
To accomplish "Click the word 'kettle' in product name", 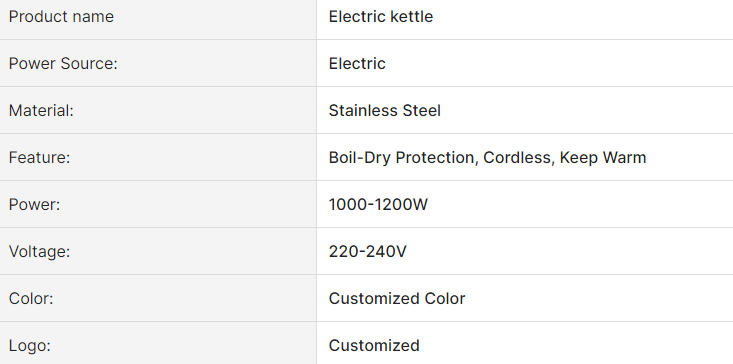I will (x=411, y=17).
